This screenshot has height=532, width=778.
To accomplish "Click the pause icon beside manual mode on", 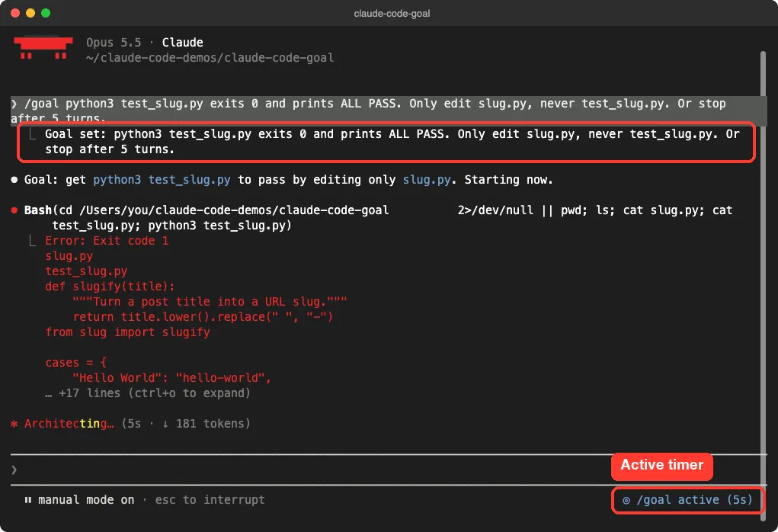I will (x=27, y=500).
